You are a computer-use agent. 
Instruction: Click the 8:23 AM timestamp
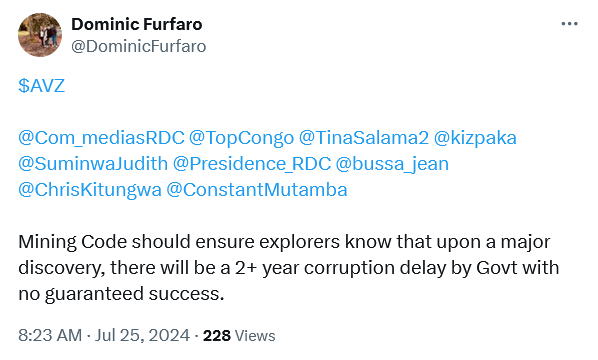[x=50, y=336]
